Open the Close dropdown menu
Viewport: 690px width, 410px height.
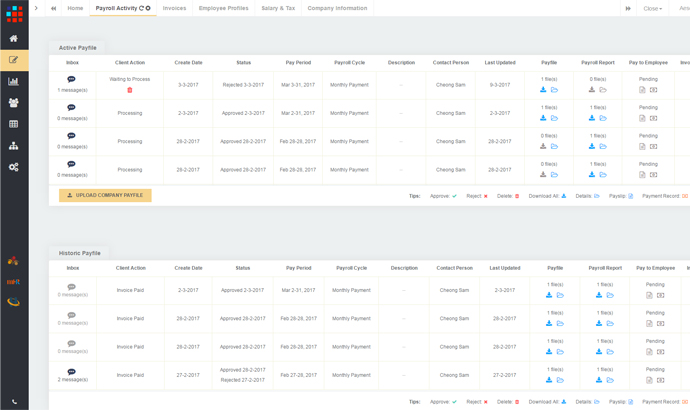653,8
